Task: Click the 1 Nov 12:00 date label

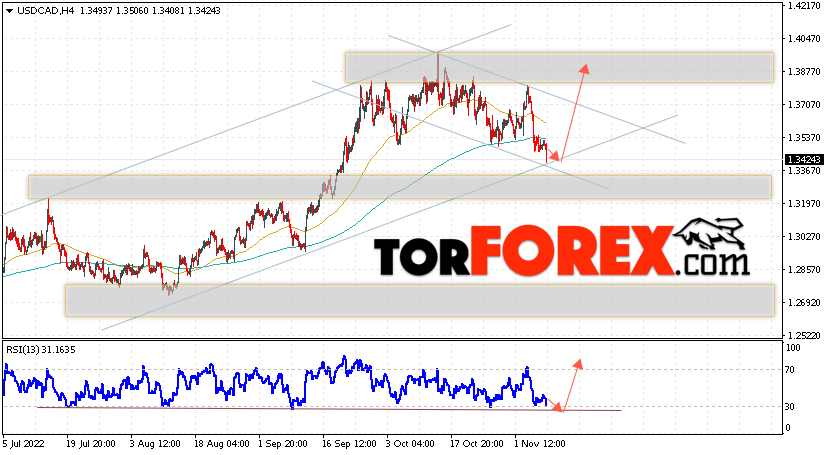Action: pos(541,443)
